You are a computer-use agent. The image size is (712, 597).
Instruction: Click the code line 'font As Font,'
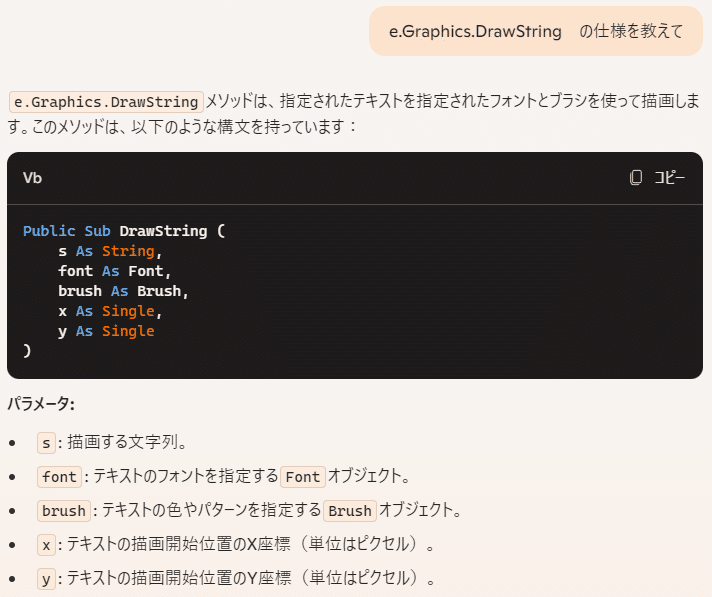click(x=114, y=271)
